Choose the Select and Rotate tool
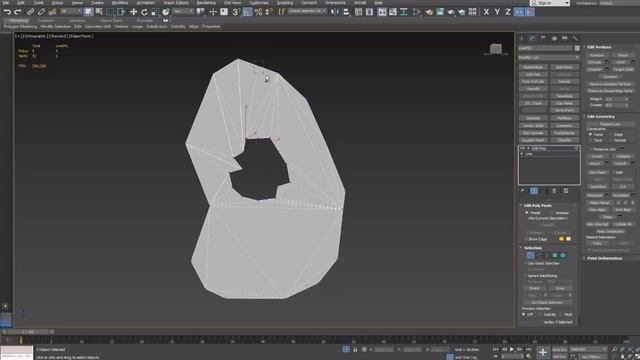This screenshot has height=360, width=640. (144, 12)
